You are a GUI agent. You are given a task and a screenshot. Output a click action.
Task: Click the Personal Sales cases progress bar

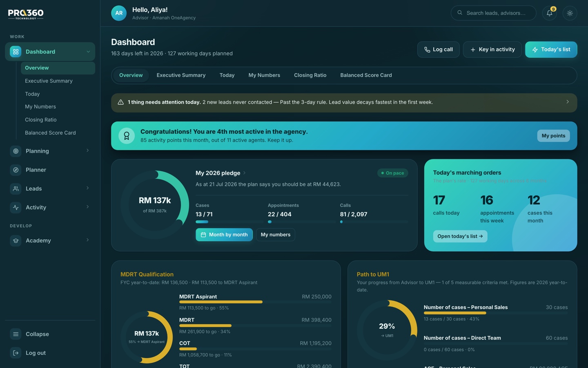[x=496, y=313]
